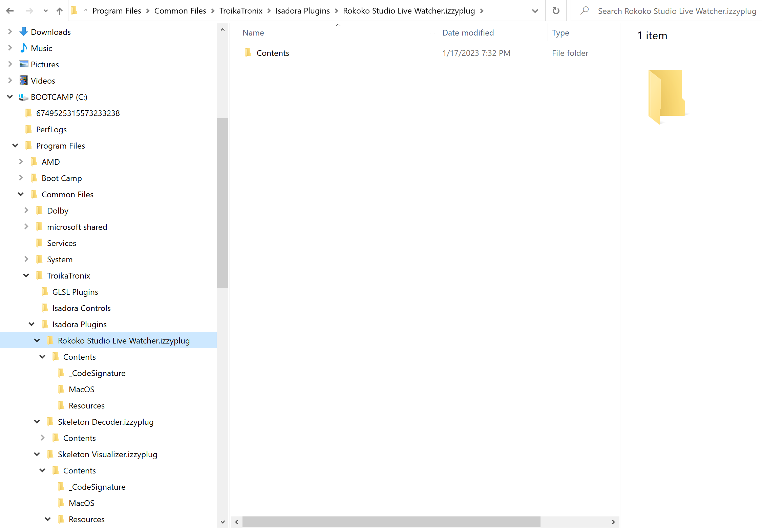Select BOOTCAMP (C:) drive

59,97
